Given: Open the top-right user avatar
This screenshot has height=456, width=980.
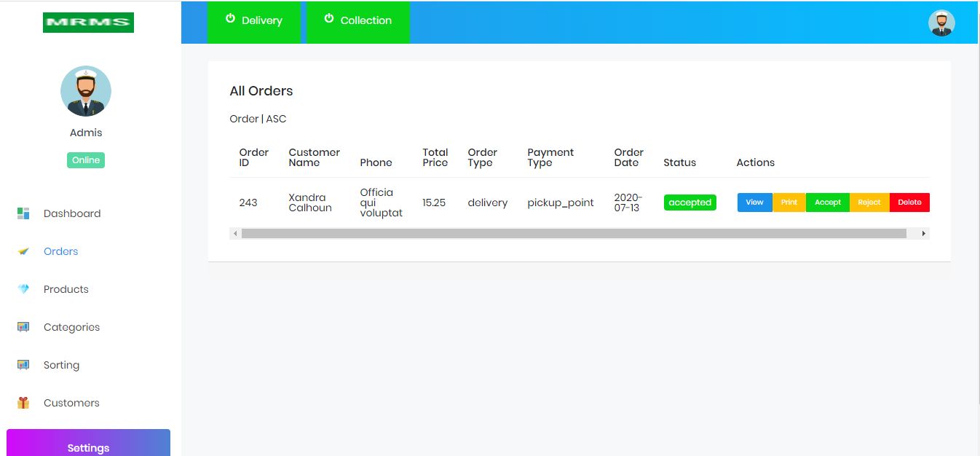Looking at the screenshot, I should 941,23.
